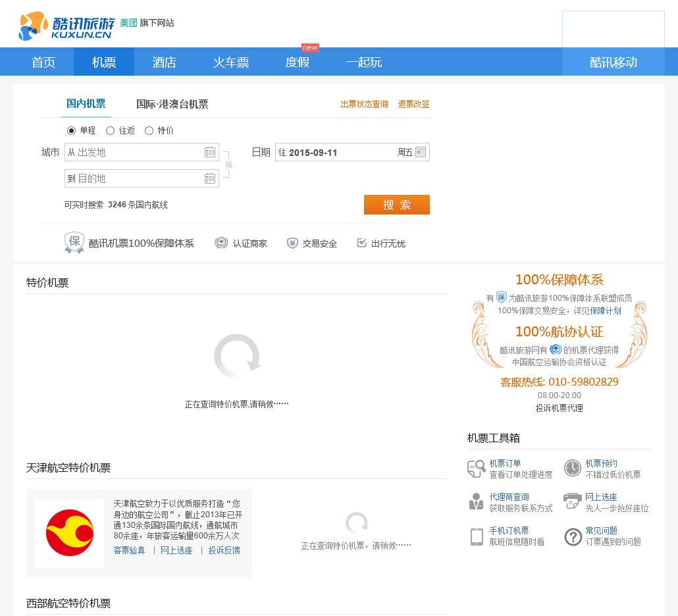Open the 机票预约 link in toolbox
Image resolution: width=678 pixels, height=616 pixels.
coord(601,463)
